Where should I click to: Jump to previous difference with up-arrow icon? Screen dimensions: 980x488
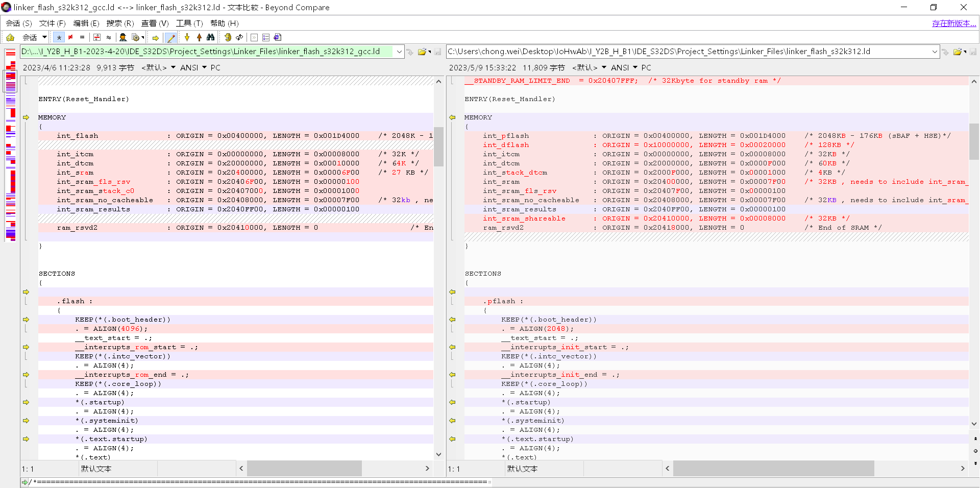[199, 37]
